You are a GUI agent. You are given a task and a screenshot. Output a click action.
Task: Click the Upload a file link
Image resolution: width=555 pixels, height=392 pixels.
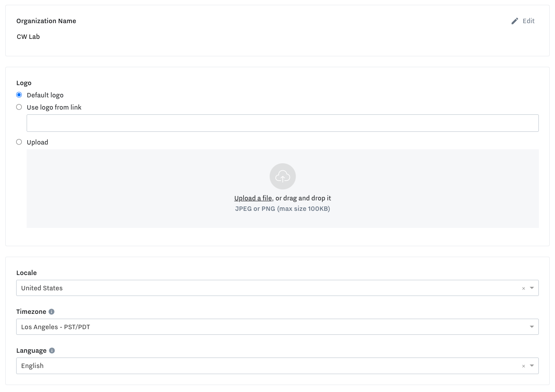[253, 198]
